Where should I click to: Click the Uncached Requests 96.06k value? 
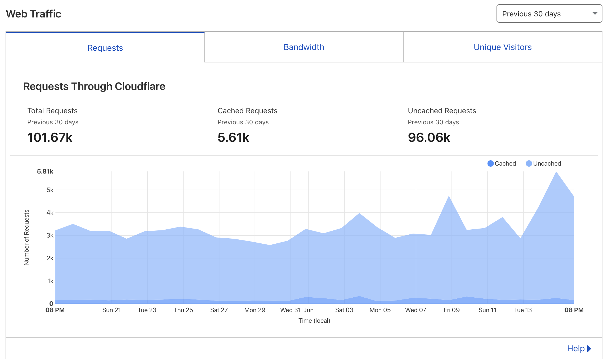click(429, 138)
